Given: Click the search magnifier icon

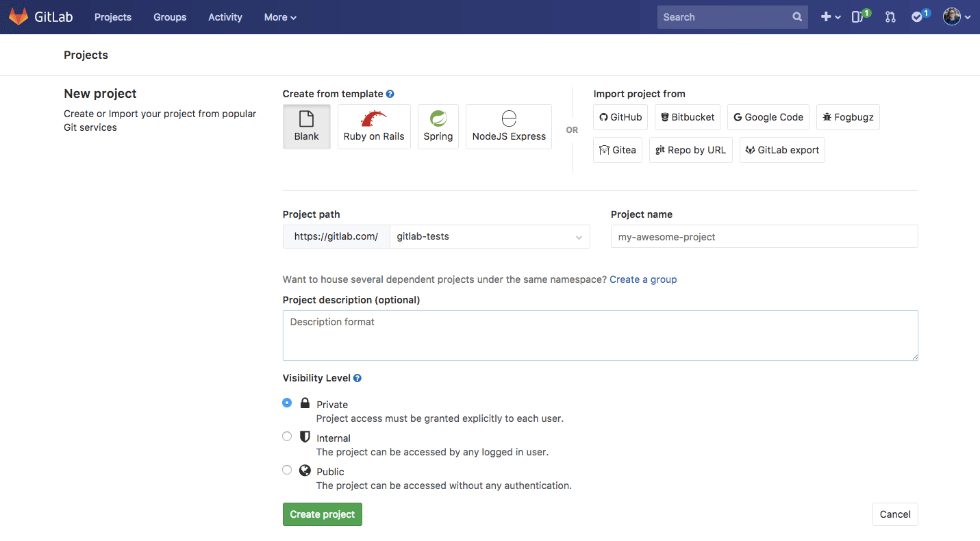Looking at the screenshot, I should pyautogui.click(x=797, y=17).
